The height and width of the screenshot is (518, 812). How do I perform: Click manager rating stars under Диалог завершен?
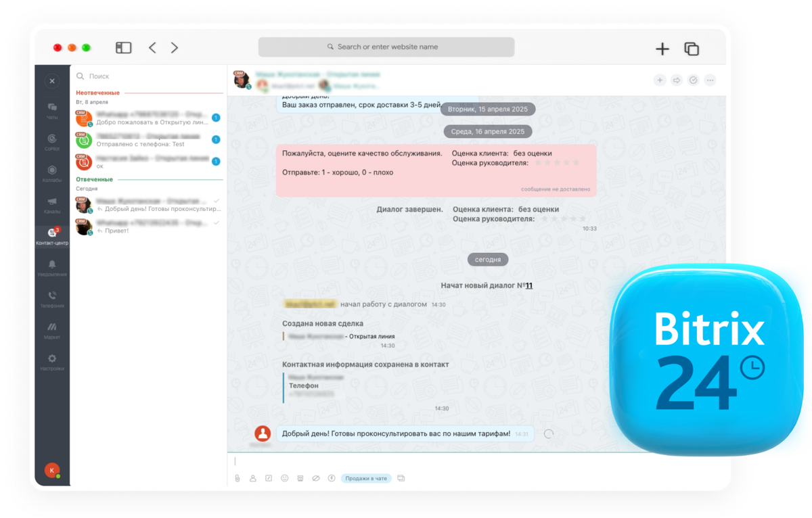564,218
